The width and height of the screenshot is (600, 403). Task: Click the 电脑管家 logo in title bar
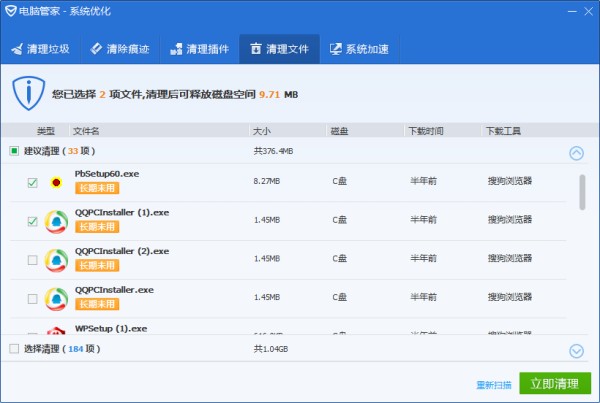point(11,11)
